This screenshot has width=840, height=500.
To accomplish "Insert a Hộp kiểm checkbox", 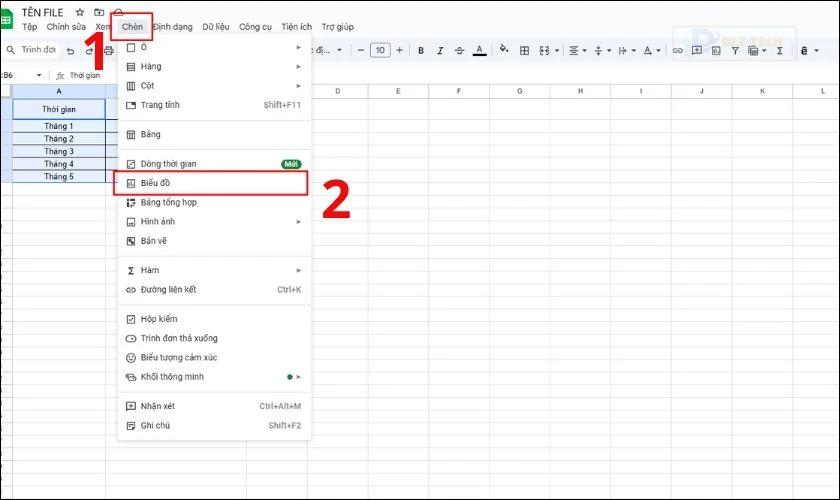I will pyautogui.click(x=214, y=319).
